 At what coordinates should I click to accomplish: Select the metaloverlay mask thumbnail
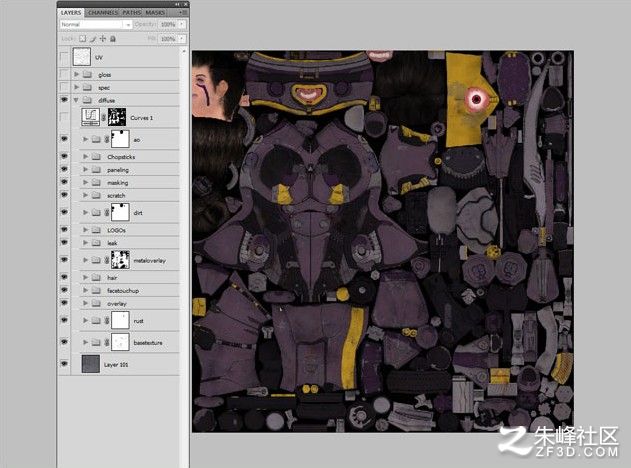pyautogui.click(x=120, y=260)
